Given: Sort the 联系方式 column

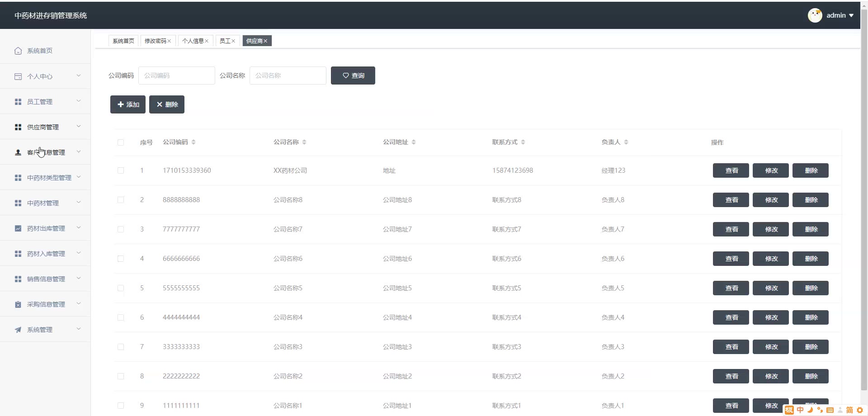Looking at the screenshot, I should (523, 142).
